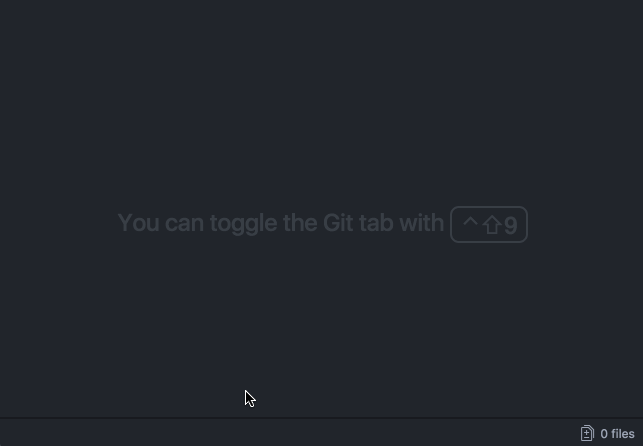Click the Ctrl+Shift+9 keybinding badge

click(x=489, y=224)
